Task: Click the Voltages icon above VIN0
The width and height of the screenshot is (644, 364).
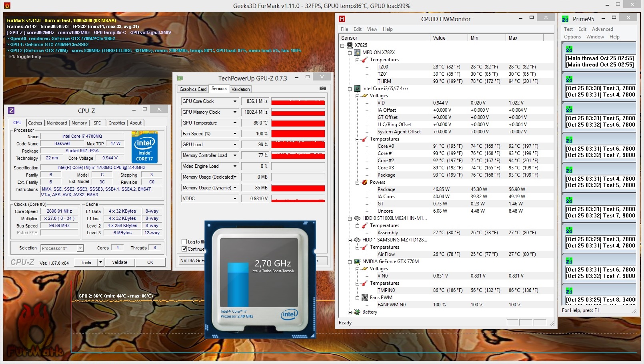Action: [x=365, y=269]
